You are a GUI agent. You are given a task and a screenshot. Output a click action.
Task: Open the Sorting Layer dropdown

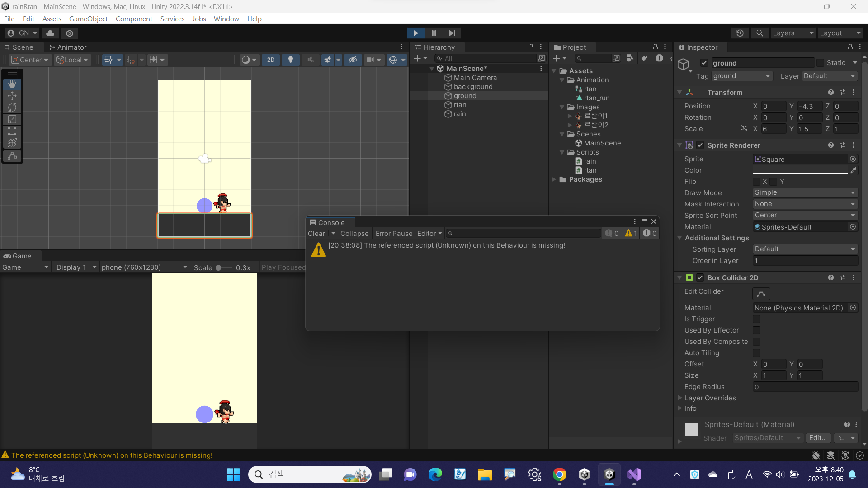point(805,249)
